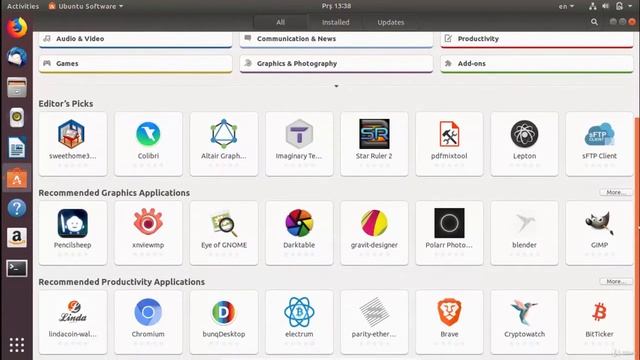Open the Graphics & Photography category
Image resolution: width=640 pixels, height=360 pixels.
(x=336, y=64)
